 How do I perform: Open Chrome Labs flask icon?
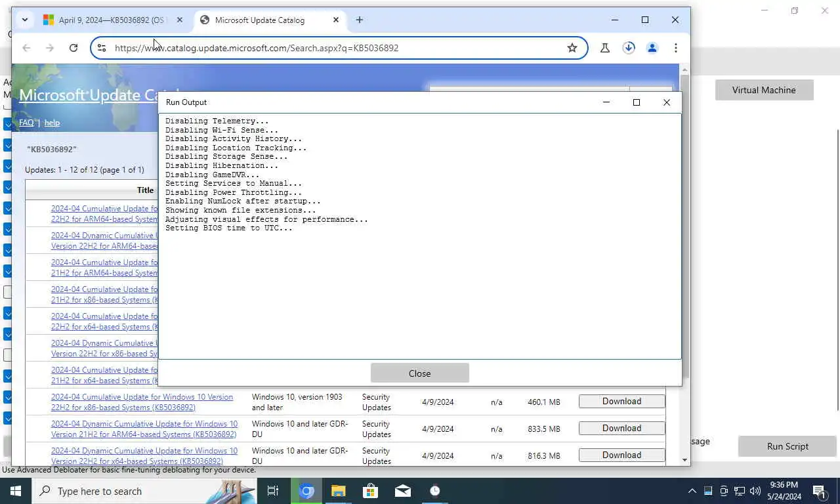pyautogui.click(x=605, y=48)
